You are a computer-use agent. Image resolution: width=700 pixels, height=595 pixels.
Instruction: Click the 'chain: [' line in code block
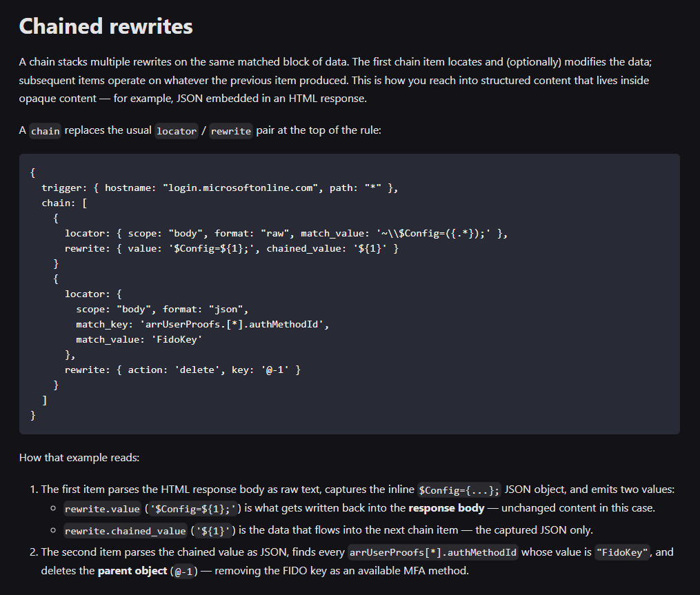coord(64,203)
